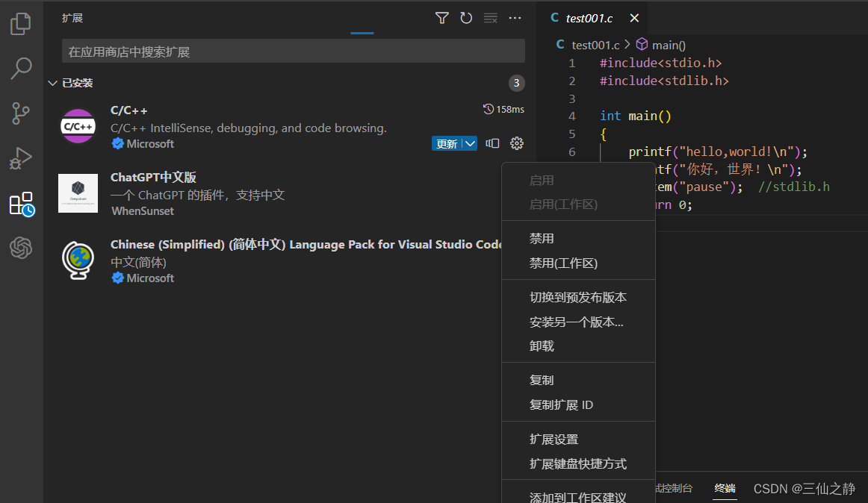The width and height of the screenshot is (868, 503).
Task: Open the 更新 button dropdown arrow
Action: (x=470, y=143)
